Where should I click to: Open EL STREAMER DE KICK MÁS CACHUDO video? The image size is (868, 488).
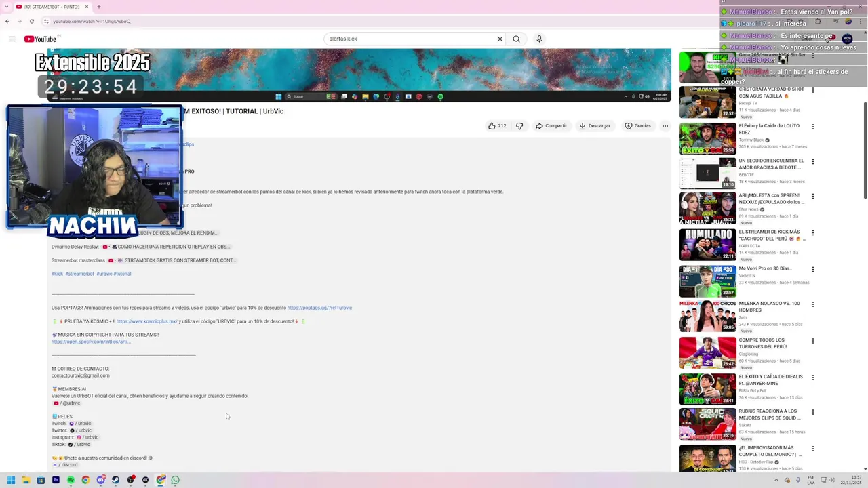tap(708, 245)
